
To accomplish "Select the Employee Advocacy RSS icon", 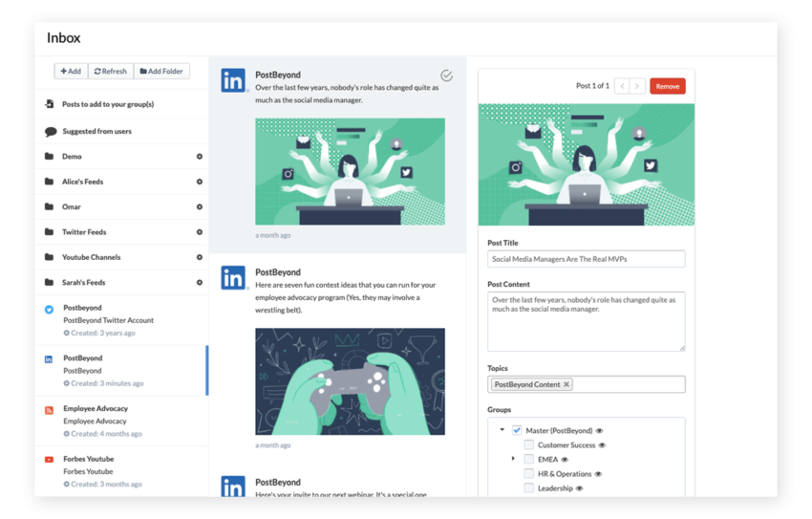I will 49,410.
